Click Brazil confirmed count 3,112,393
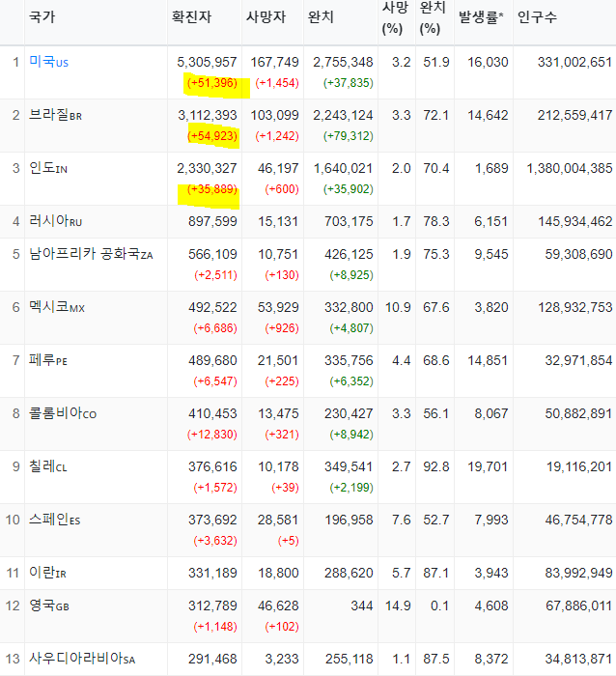Image resolution: width=616 pixels, height=676 pixels. 208,115
